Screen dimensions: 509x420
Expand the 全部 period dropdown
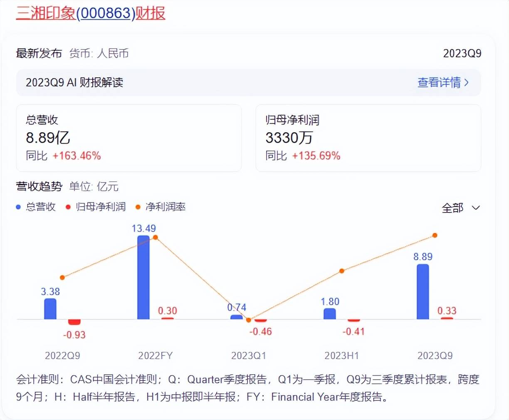coord(461,208)
